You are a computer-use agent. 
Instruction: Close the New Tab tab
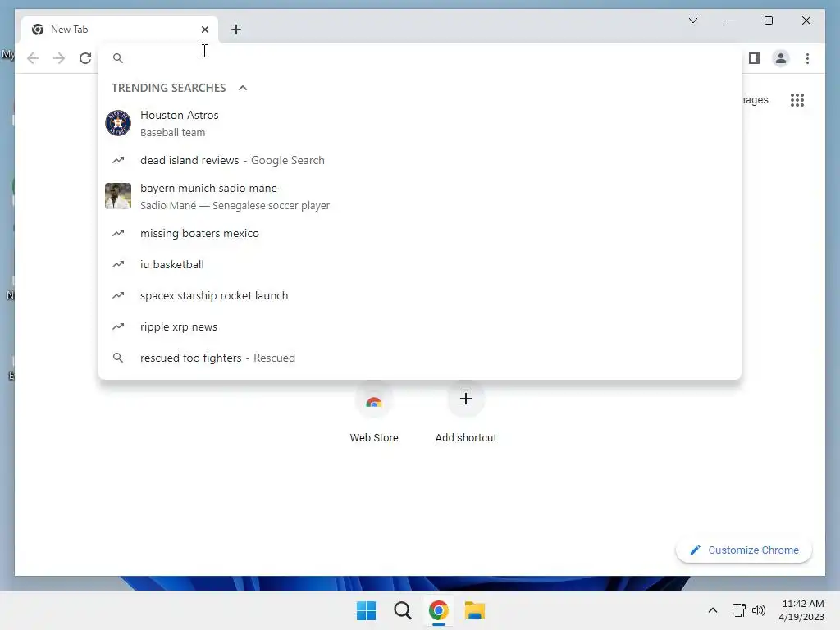pyautogui.click(x=204, y=30)
